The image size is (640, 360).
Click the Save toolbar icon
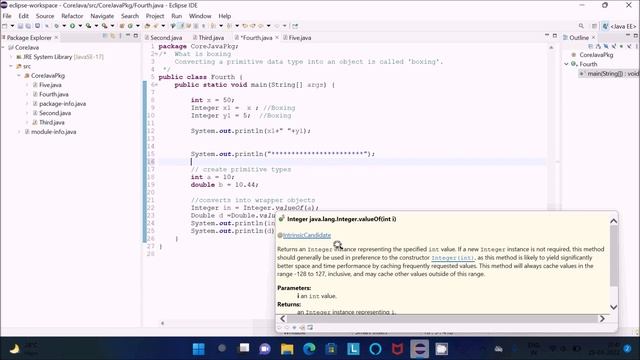[x=20, y=26]
